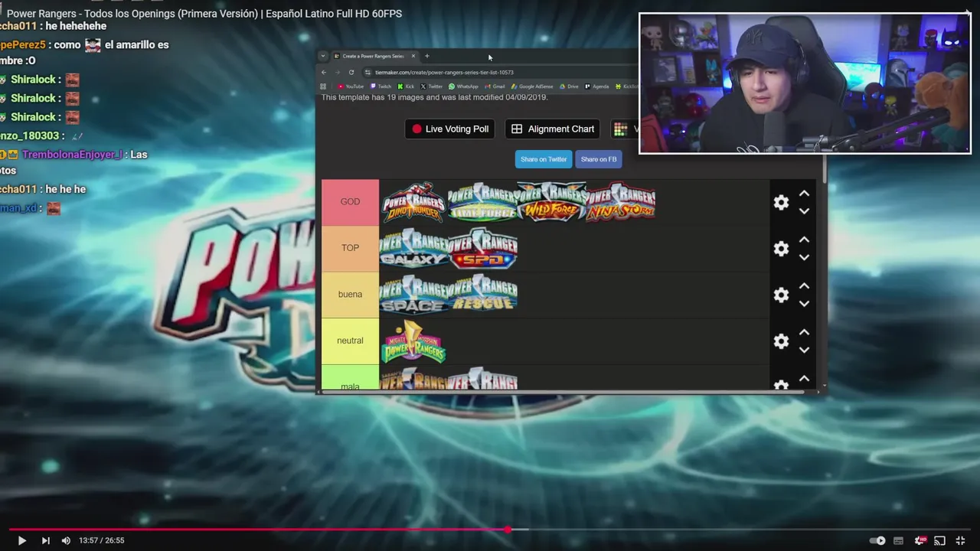Select the In Space logo in the buena tier
The image size is (980, 551).
(x=413, y=295)
